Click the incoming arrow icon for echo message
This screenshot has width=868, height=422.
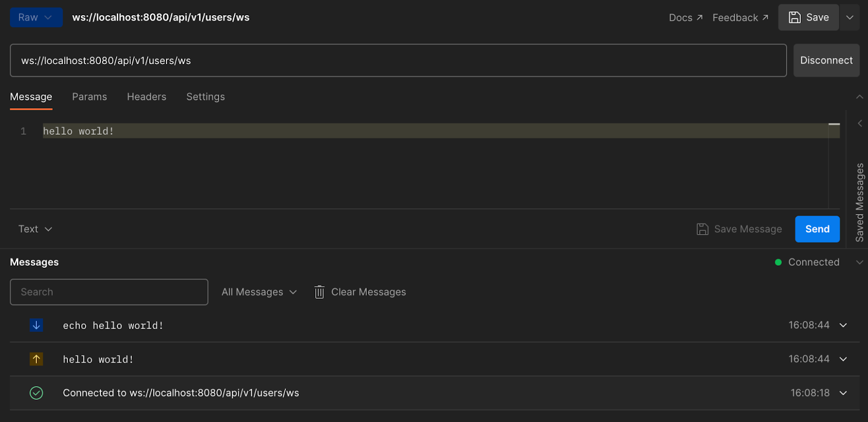coord(36,325)
